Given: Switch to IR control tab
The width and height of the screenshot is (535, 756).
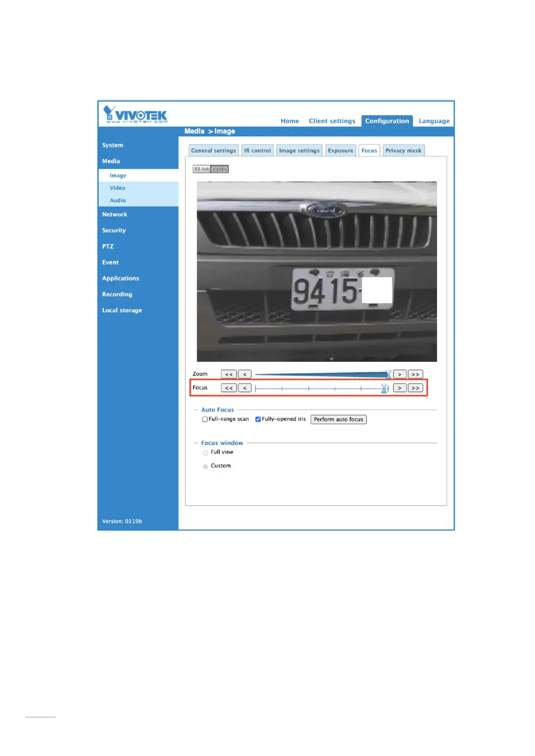Looking at the screenshot, I should pyautogui.click(x=257, y=150).
